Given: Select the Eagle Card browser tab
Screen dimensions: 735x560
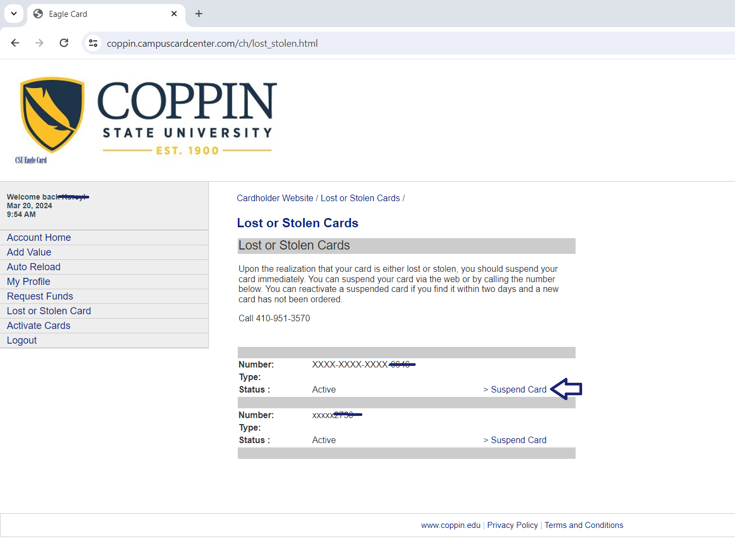Looking at the screenshot, I should pos(106,14).
